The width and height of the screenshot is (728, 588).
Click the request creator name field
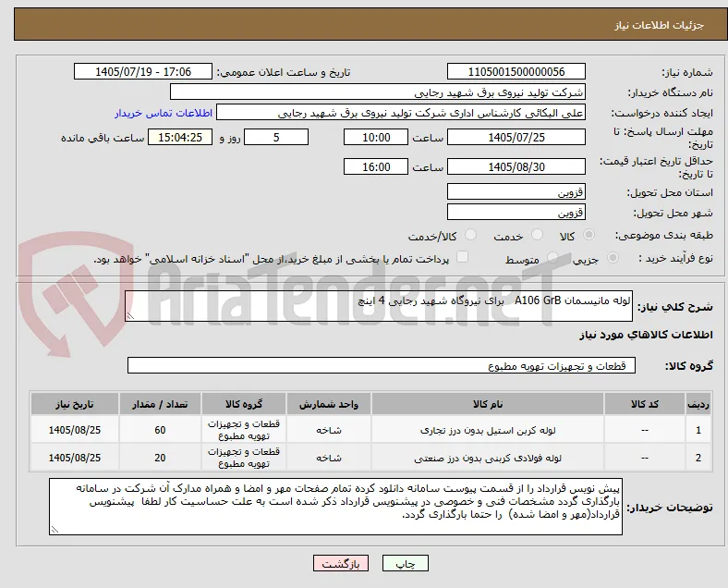coord(401,113)
